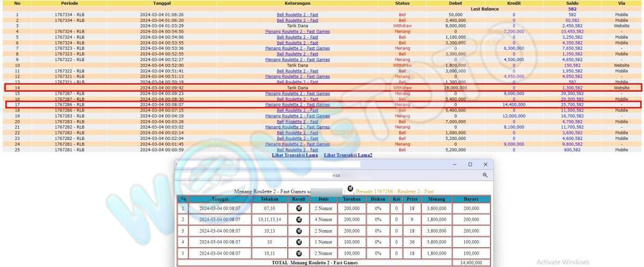Image resolution: width=644 pixels, height=267 pixels.
Task: Click the 7,200,000 kredit value in row 4
Action: 514,32
